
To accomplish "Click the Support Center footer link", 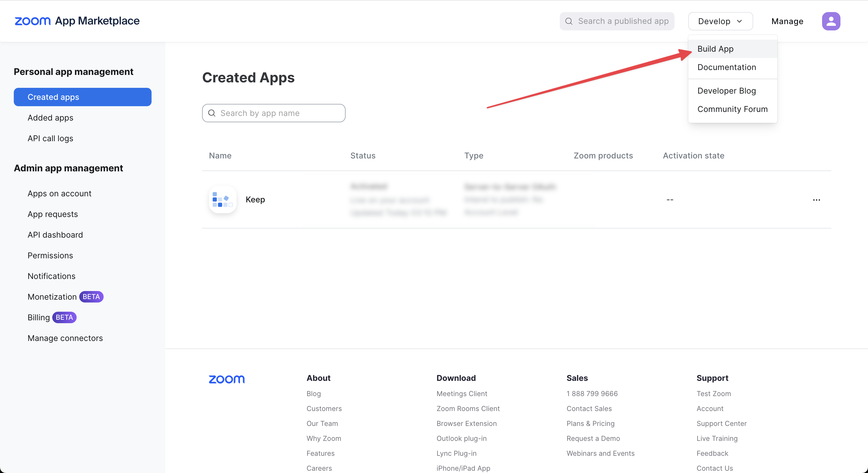I will [721, 423].
